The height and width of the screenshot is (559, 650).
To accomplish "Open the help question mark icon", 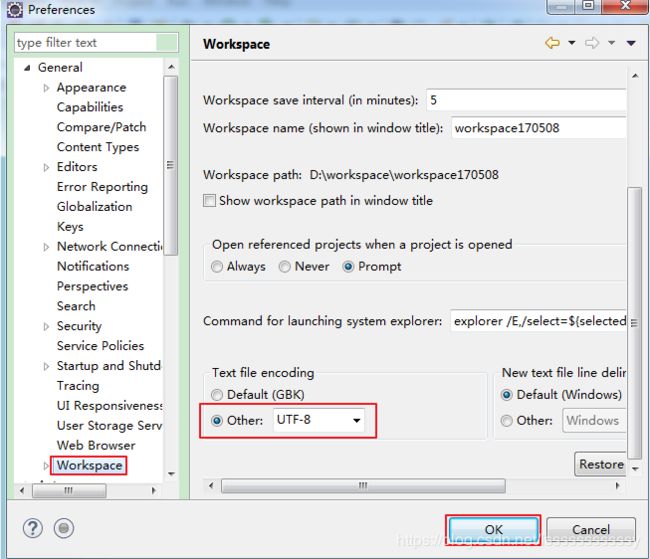I will (x=32, y=528).
